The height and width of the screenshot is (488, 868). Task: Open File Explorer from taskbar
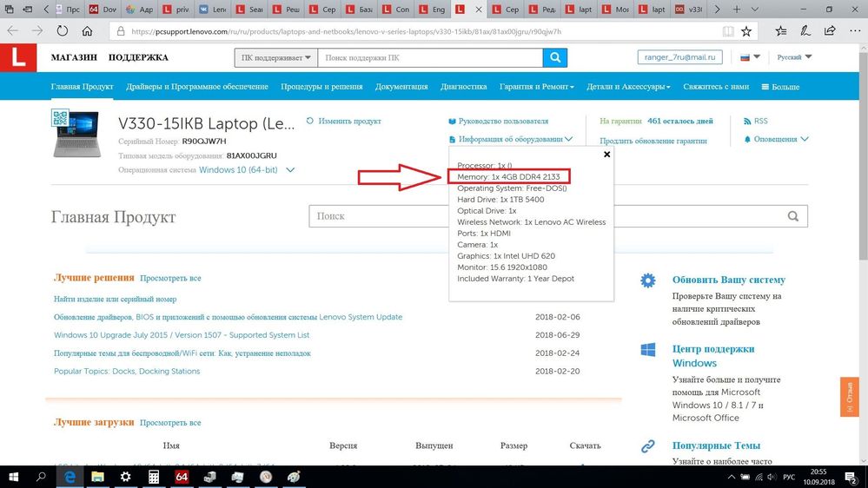point(97,477)
